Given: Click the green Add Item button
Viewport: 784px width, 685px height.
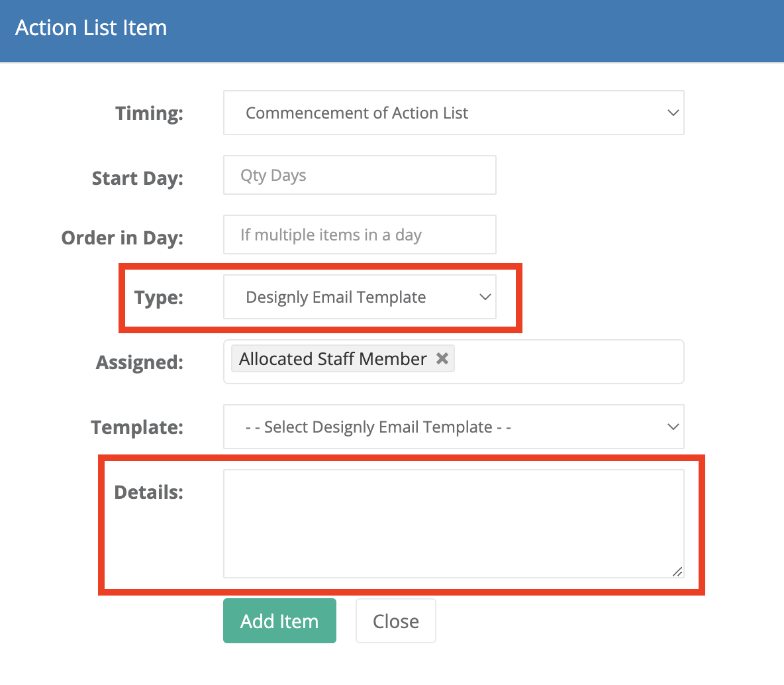Looking at the screenshot, I should (x=279, y=621).
